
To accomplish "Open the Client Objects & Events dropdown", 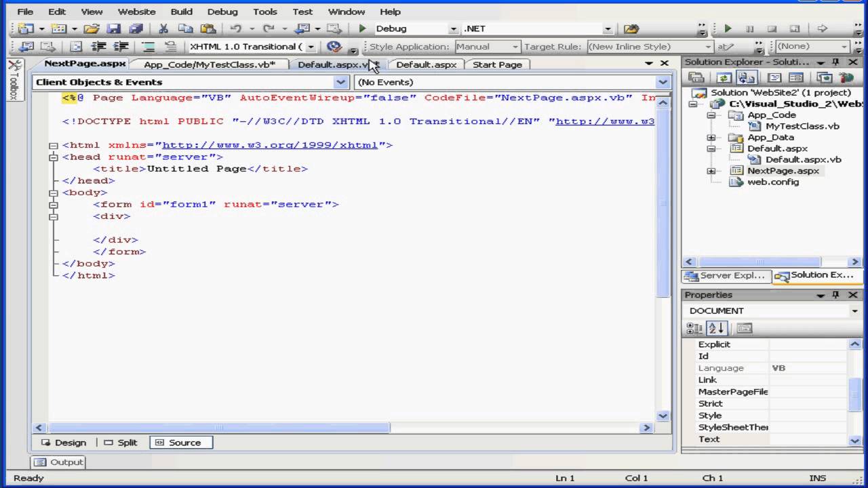I will (341, 82).
